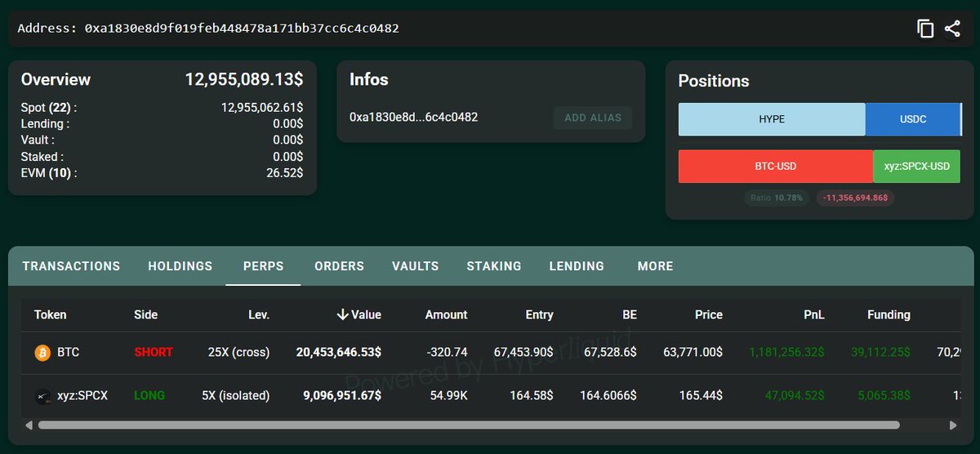980x454 pixels.
Task: Click the 5X (isolated) leverage cell
Action: (x=236, y=396)
